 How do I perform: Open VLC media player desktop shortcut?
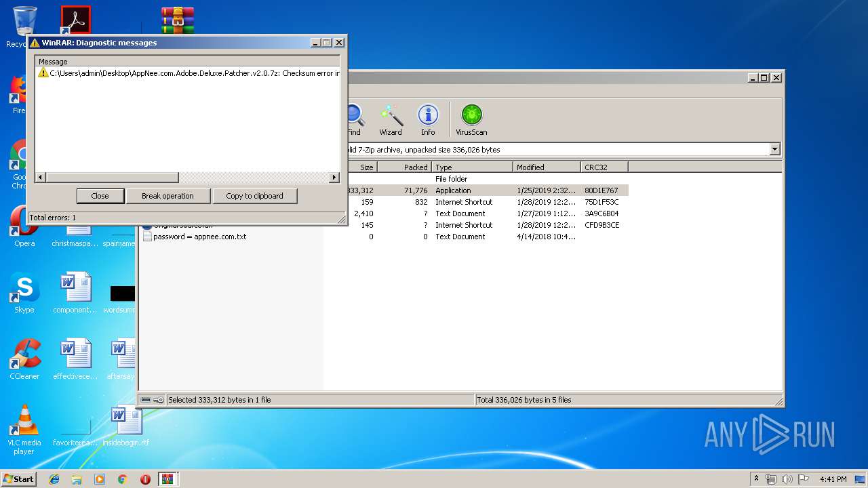coord(24,430)
